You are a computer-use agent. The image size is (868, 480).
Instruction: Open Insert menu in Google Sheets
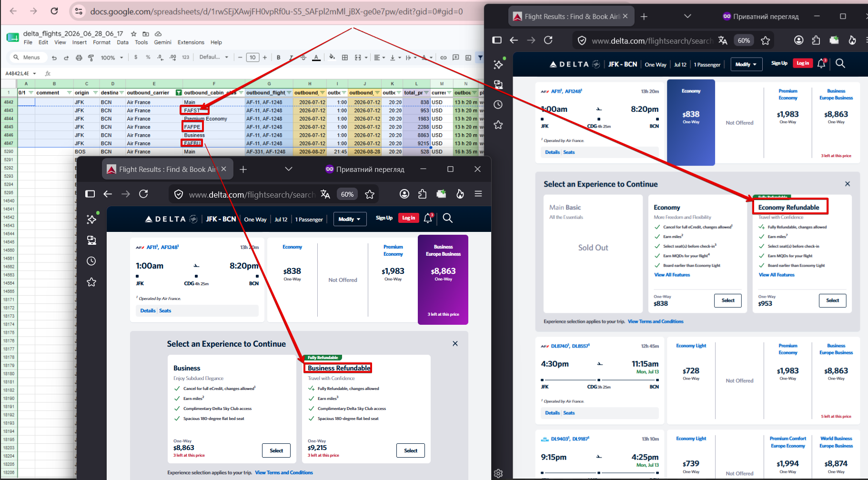80,42
